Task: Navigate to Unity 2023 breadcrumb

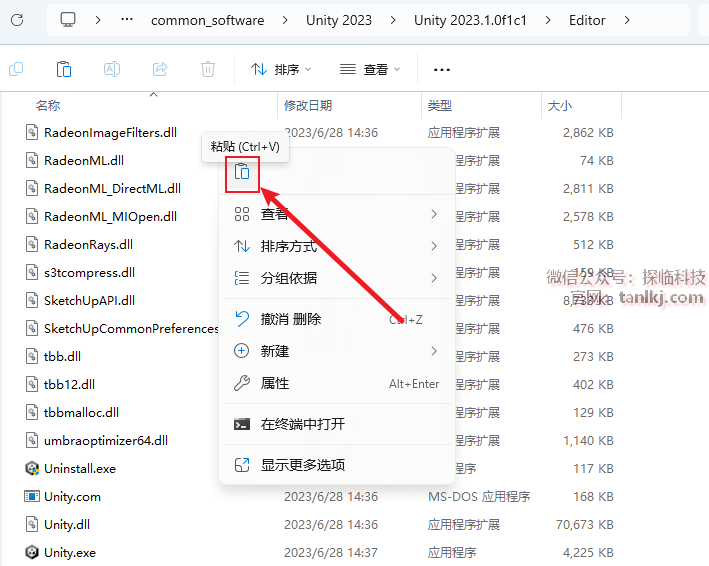Action: coord(339,20)
